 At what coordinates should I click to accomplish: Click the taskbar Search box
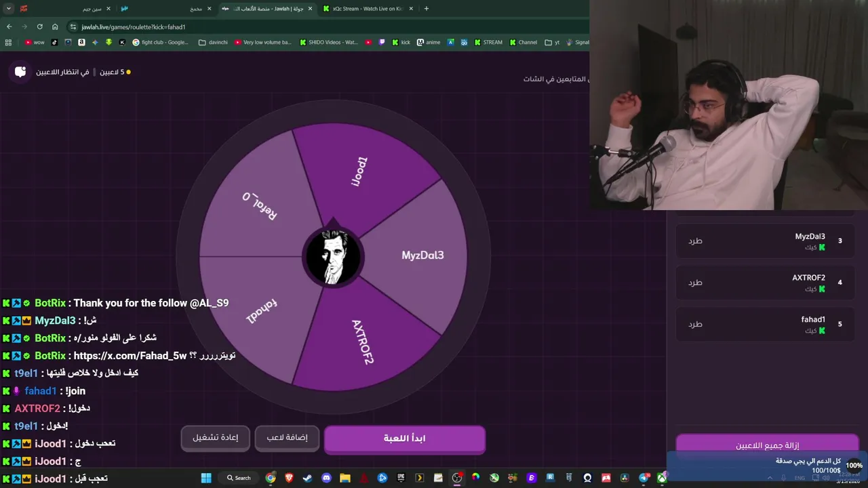pos(239,478)
